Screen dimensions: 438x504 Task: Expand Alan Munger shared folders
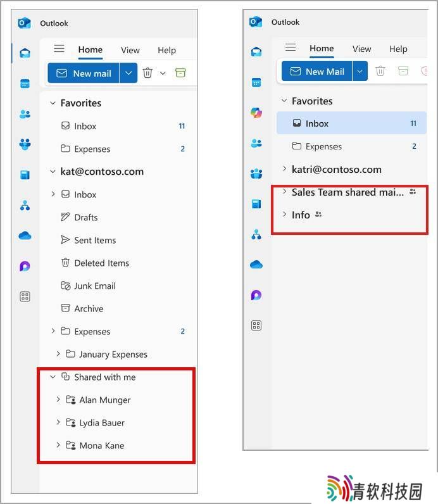(58, 400)
